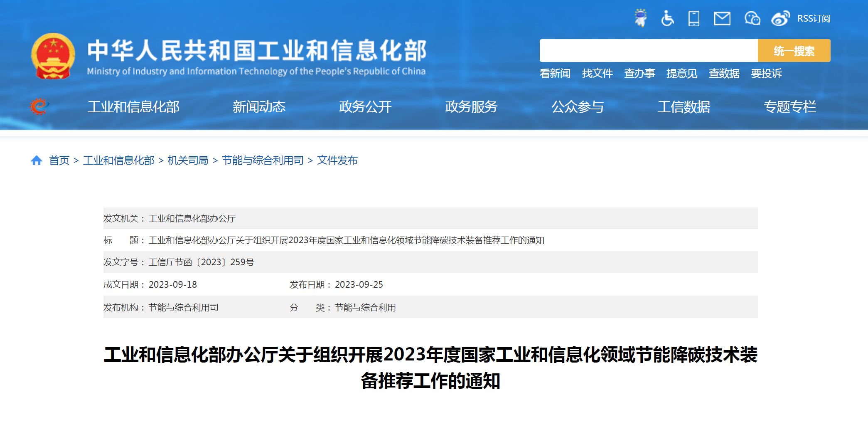The image size is (868, 427).
Task: Open the mobile version phone icon
Action: [695, 19]
